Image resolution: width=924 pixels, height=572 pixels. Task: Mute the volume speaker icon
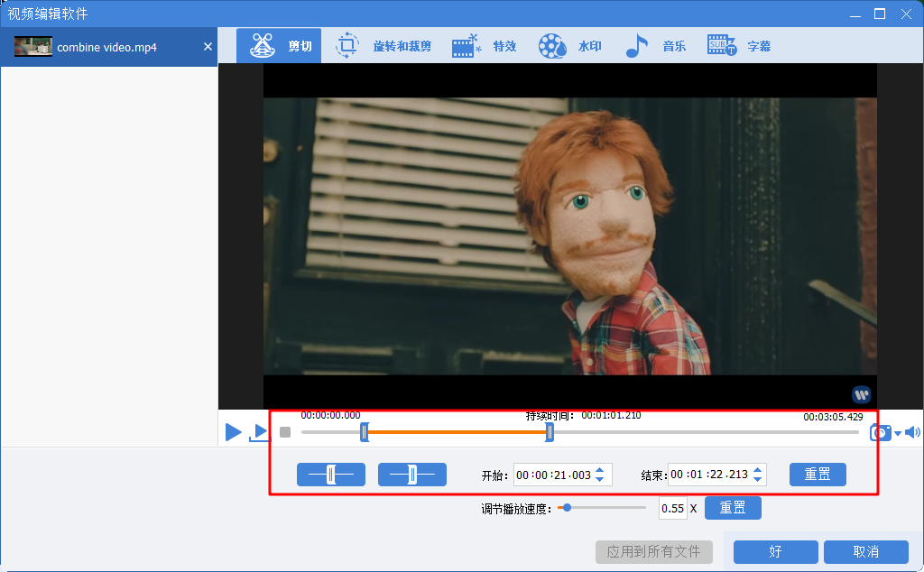tap(912, 433)
